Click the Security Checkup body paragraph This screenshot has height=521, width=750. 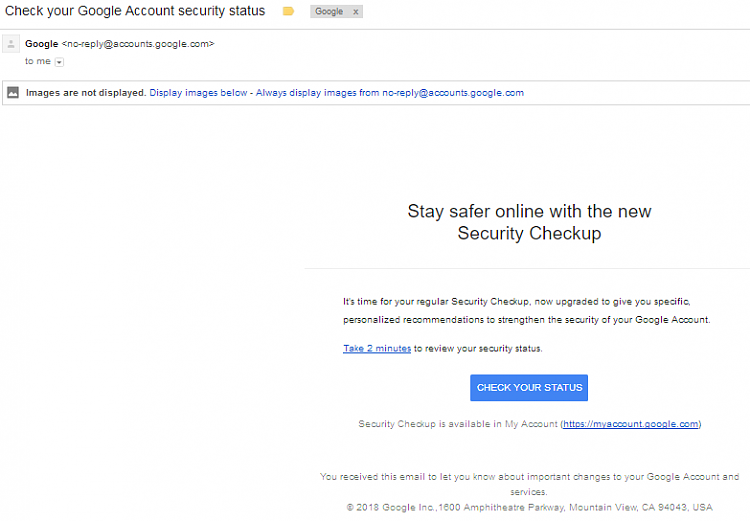pyautogui.click(x=526, y=310)
